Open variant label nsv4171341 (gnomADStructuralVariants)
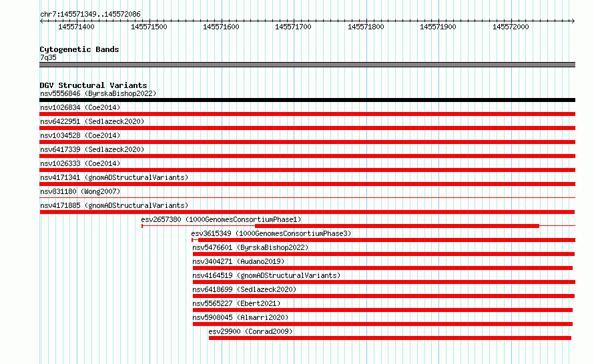The image size is (594, 364). [x=114, y=177]
